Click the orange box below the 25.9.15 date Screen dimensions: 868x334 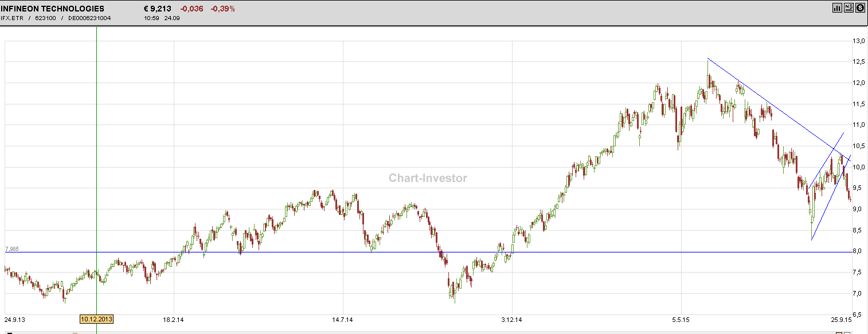point(839,332)
